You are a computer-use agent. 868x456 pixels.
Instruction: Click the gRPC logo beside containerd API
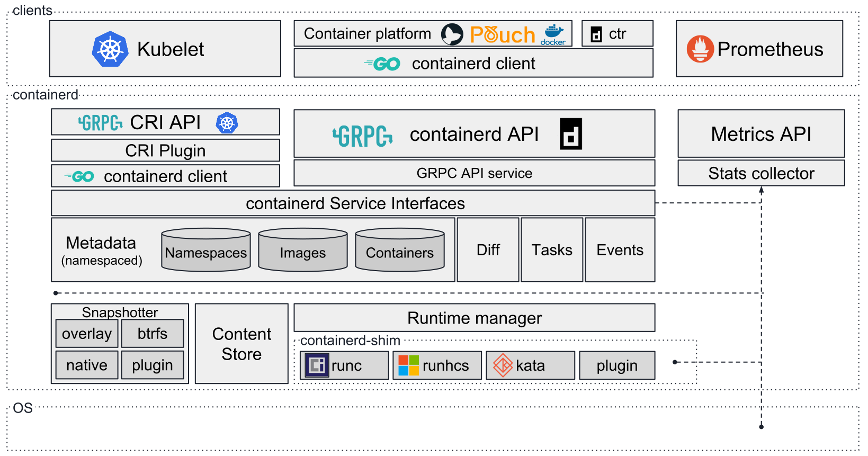click(x=363, y=136)
